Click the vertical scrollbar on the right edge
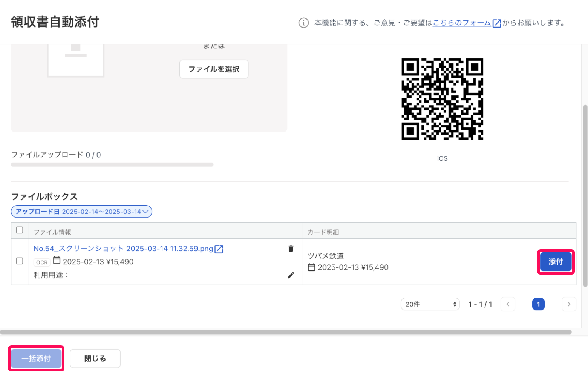 [x=585, y=196]
